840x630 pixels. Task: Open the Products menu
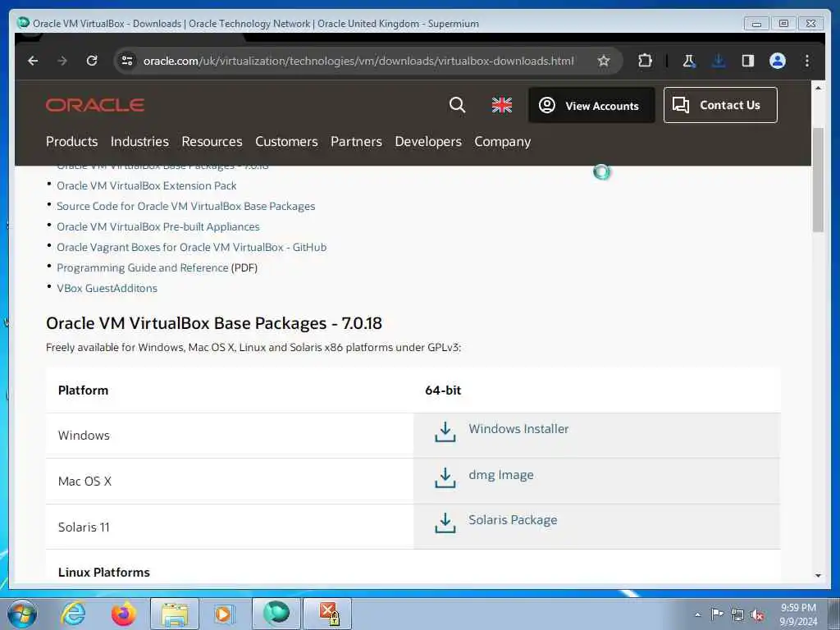coord(72,141)
